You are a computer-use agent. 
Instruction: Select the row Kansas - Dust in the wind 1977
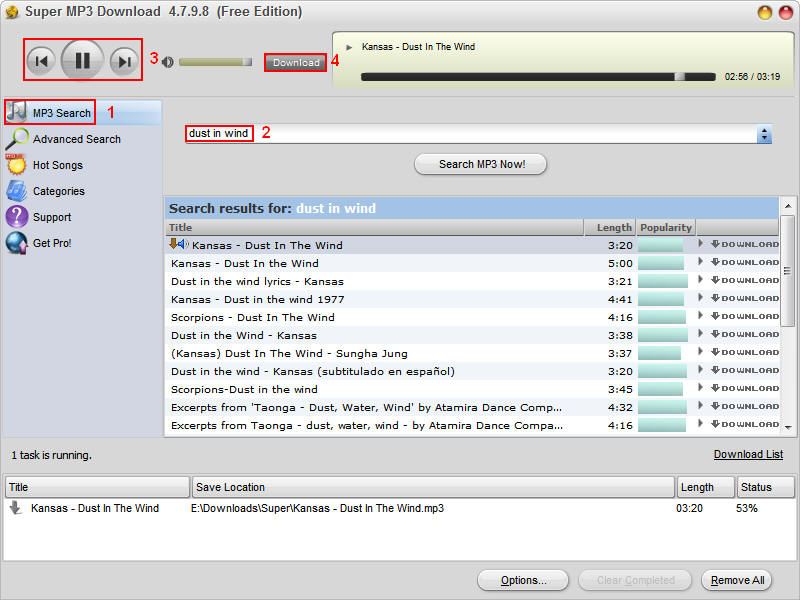tap(472, 299)
